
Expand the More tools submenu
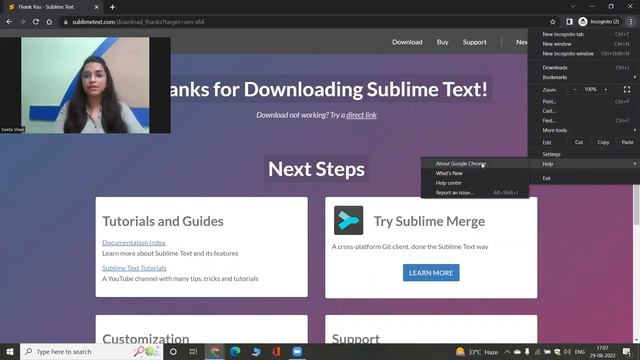(x=584, y=130)
